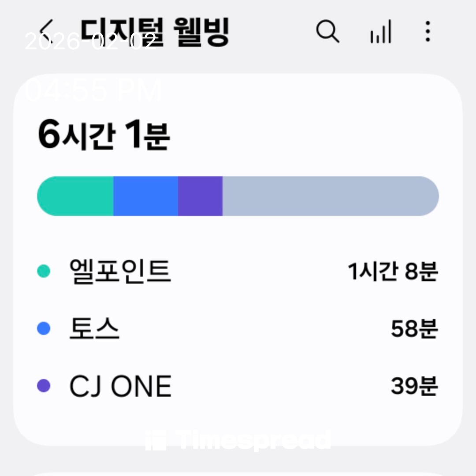This screenshot has width=476, height=476.
Task: Click the blue dot beside 토스
Action: click(44, 328)
